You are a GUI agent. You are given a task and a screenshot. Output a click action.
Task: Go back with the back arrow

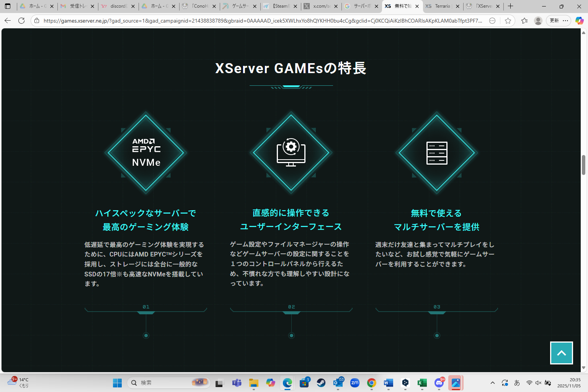point(8,21)
